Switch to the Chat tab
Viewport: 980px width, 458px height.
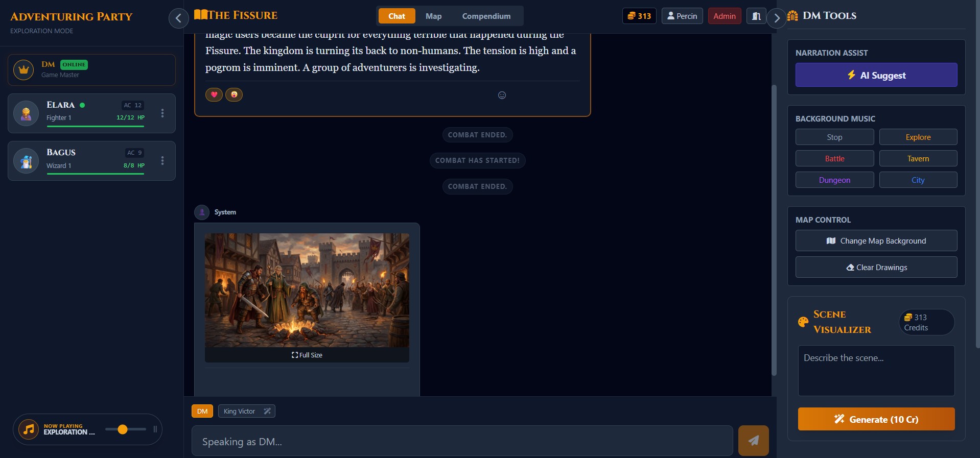(x=396, y=16)
